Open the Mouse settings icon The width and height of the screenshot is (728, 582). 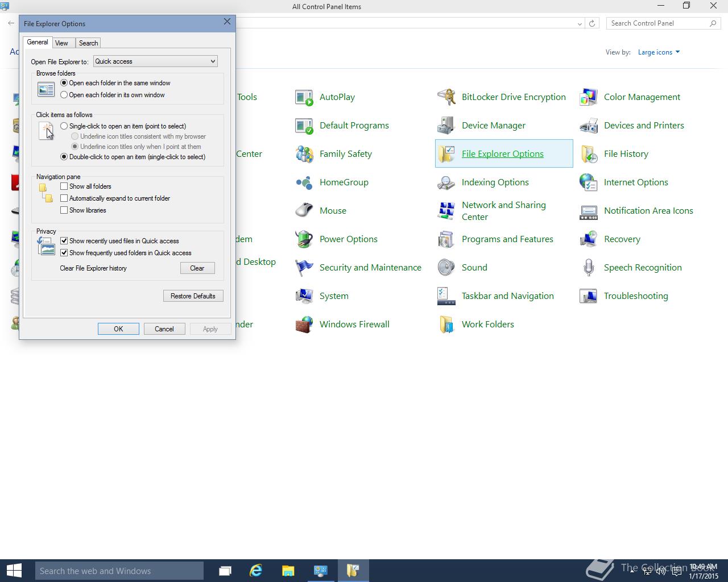304,211
